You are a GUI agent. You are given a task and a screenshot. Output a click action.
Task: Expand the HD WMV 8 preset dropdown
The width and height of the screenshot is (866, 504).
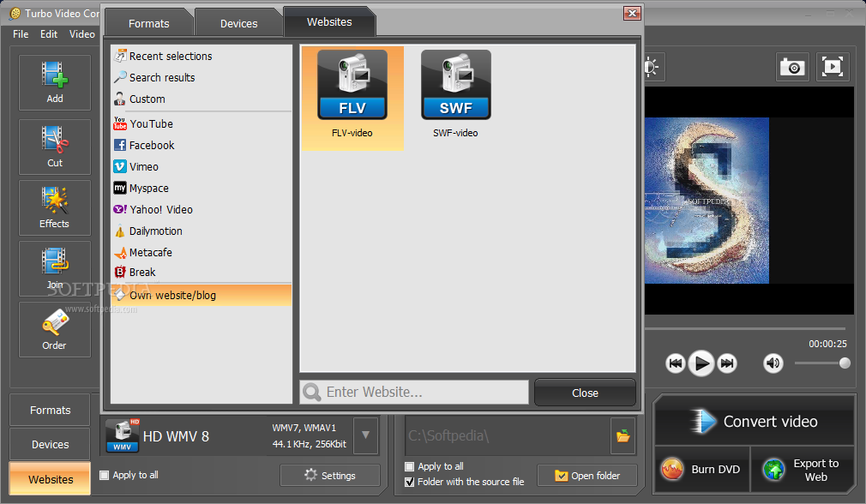pos(365,435)
